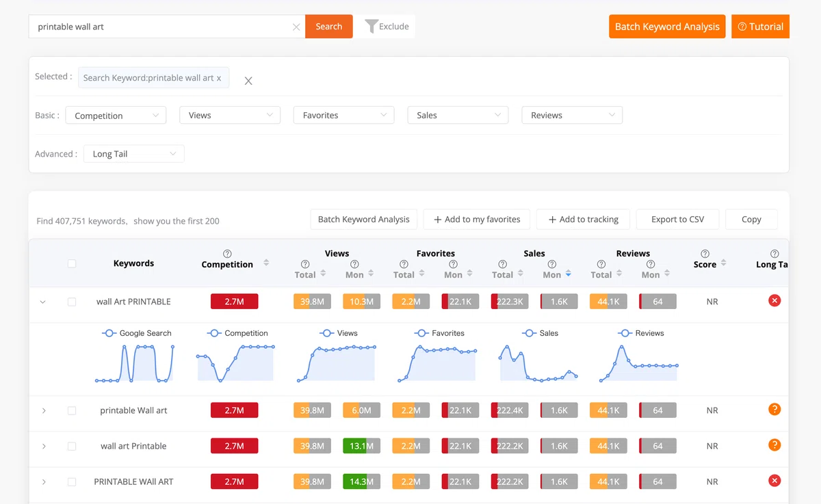Sort Competition column using its sort arrows

pos(266,263)
